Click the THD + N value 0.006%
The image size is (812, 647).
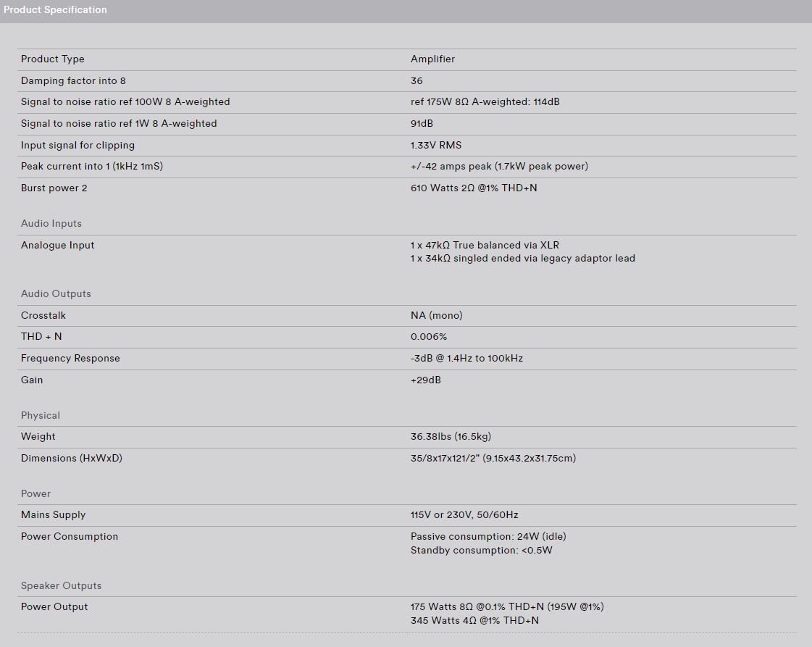tap(429, 337)
